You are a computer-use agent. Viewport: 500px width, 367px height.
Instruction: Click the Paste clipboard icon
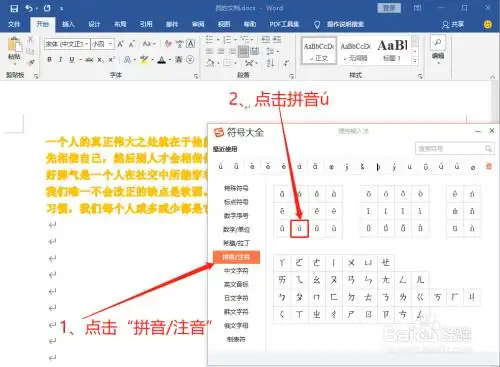14,45
